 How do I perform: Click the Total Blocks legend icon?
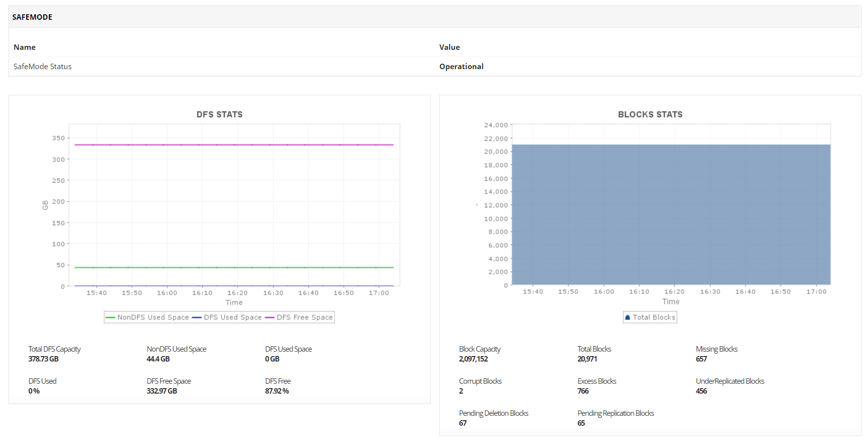pyautogui.click(x=628, y=318)
